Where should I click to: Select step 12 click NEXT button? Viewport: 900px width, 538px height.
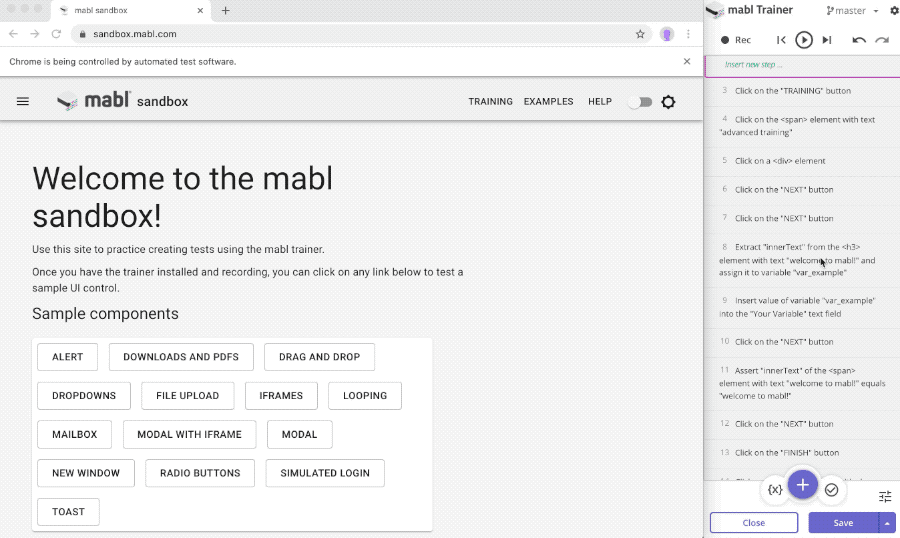[802, 424]
